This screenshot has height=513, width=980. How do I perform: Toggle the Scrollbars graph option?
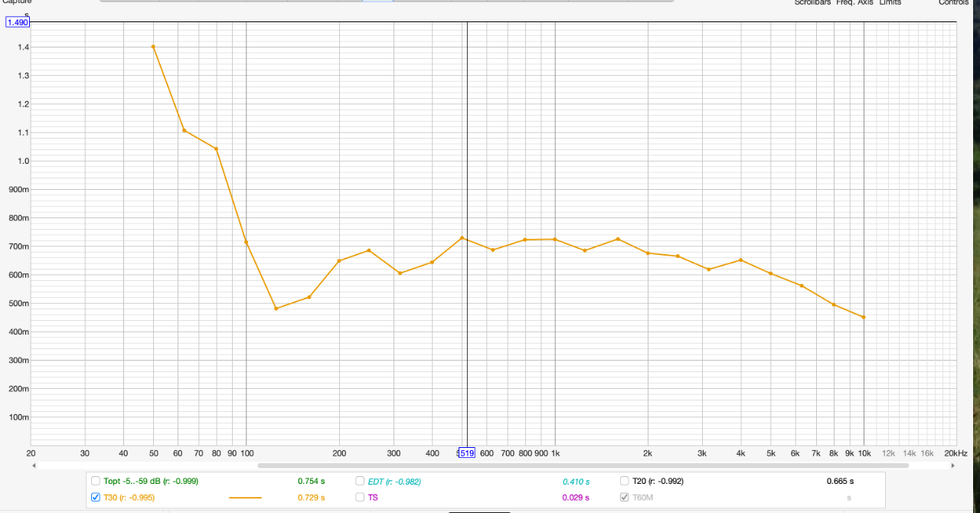[x=812, y=3]
